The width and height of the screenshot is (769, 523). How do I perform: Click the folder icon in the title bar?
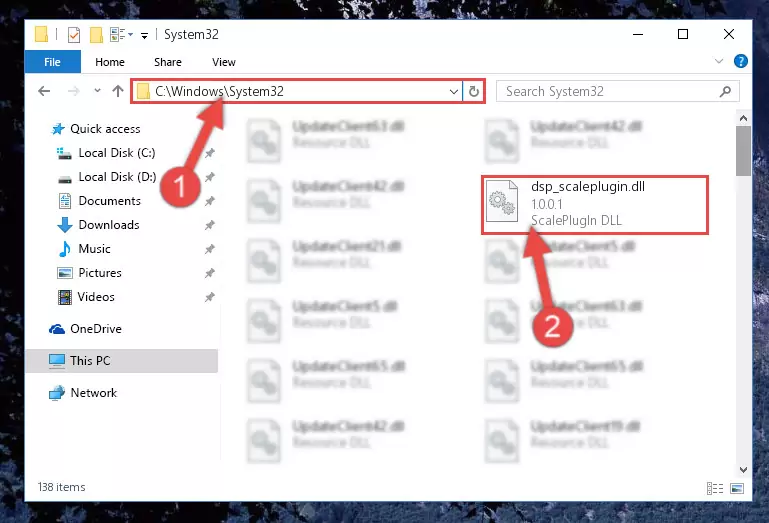point(42,35)
